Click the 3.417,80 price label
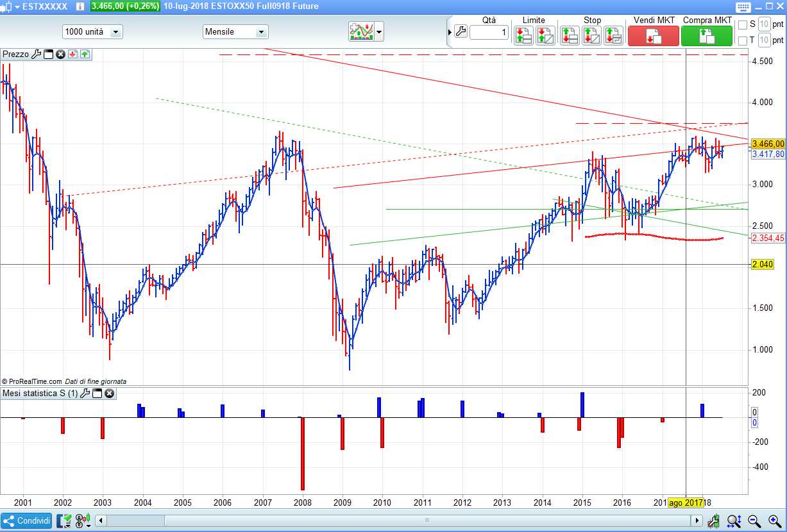This screenshot has height=532, width=787. [768, 154]
